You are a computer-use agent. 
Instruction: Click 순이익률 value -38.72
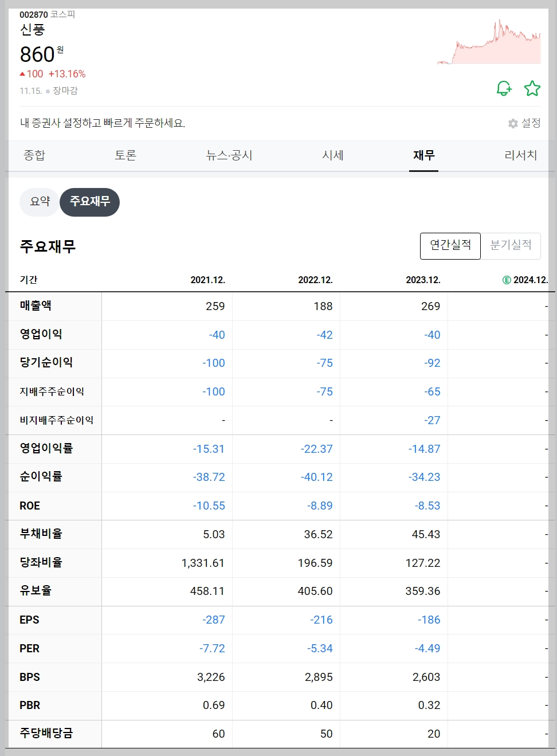pos(209,477)
